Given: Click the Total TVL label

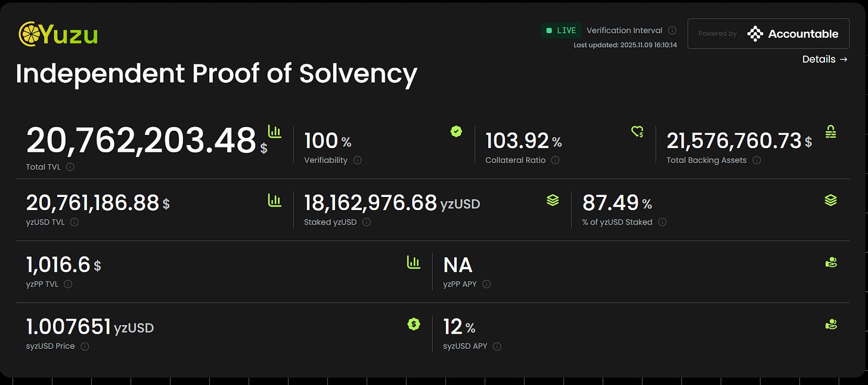Looking at the screenshot, I should pos(44,167).
